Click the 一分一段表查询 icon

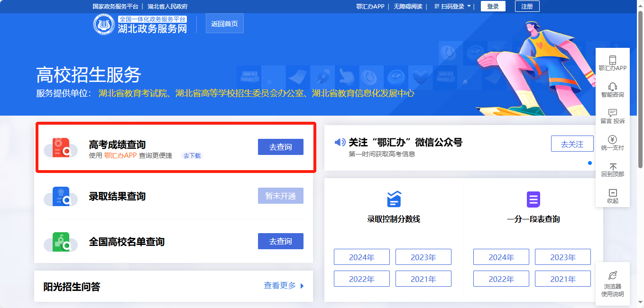point(533,199)
